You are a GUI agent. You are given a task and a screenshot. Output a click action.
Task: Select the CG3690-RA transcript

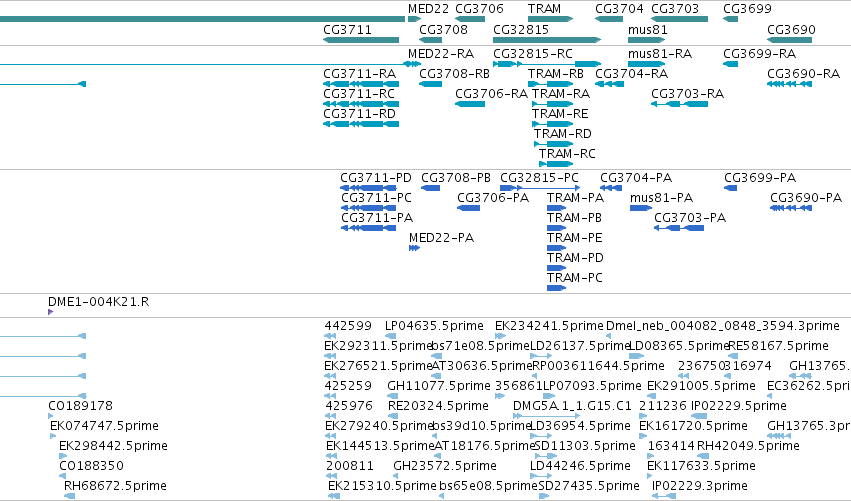(803, 74)
